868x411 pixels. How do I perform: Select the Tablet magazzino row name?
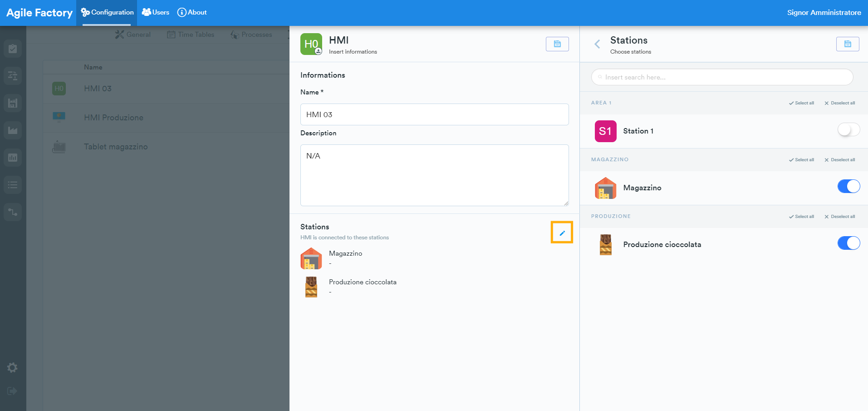click(x=116, y=147)
